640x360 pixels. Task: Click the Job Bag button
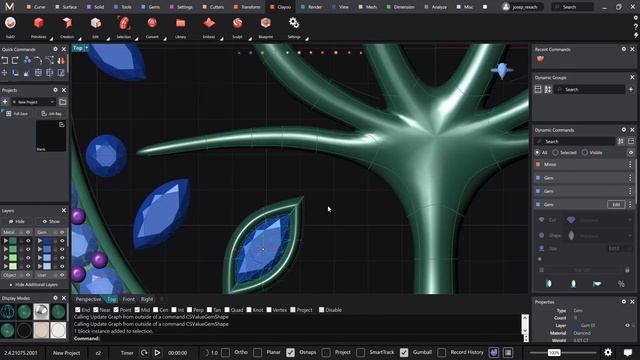(x=51, y=113)
